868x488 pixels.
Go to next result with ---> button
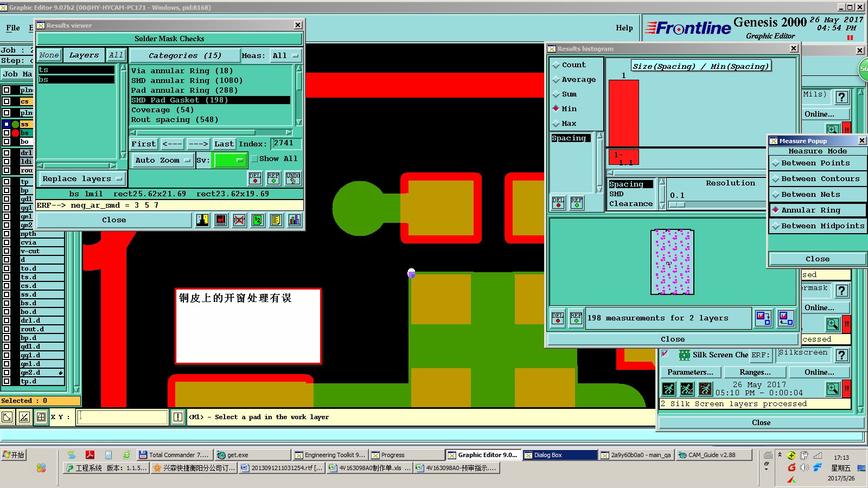[198, 144]
